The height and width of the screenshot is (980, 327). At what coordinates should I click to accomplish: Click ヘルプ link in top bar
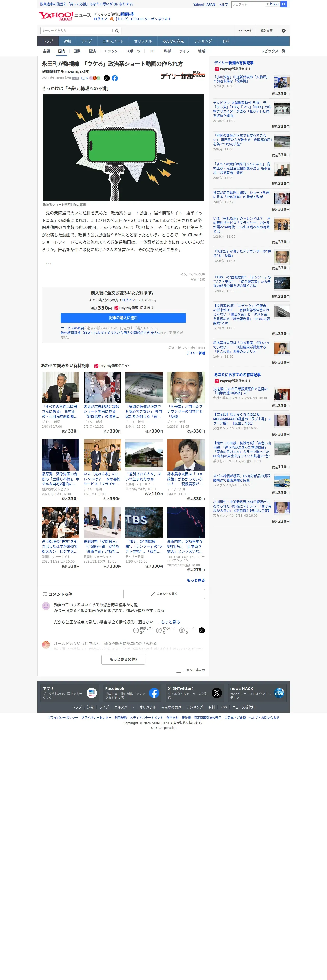tap(223, 5)
